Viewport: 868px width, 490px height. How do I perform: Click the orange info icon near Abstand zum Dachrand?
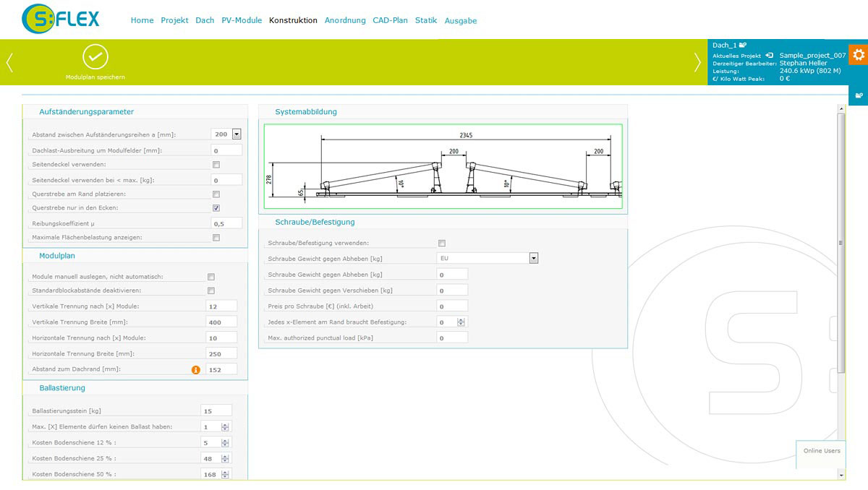pyautogui.click(x=195, y=369)
